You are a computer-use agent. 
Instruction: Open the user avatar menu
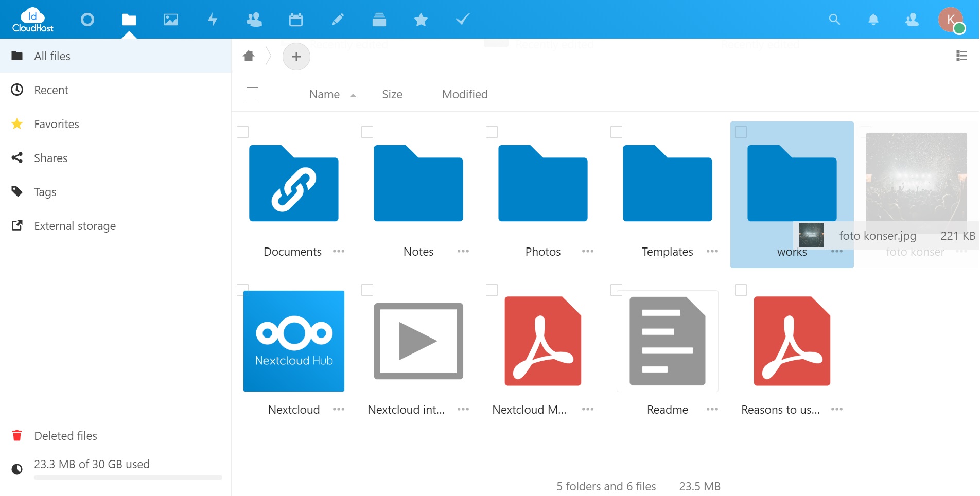click(950, 20)
